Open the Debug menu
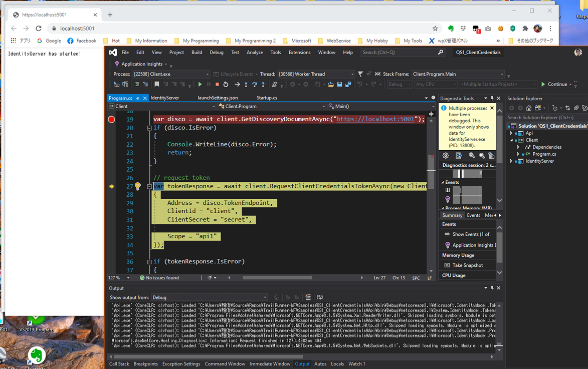The width and height of the screenshot is (588, 369). point(217,52)
